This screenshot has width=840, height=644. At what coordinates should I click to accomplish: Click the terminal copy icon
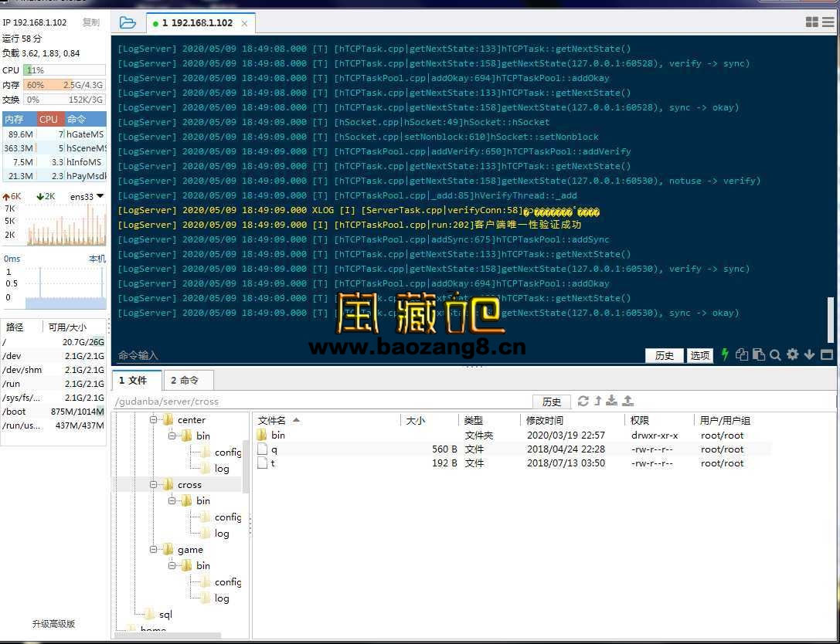pos(741,354)
